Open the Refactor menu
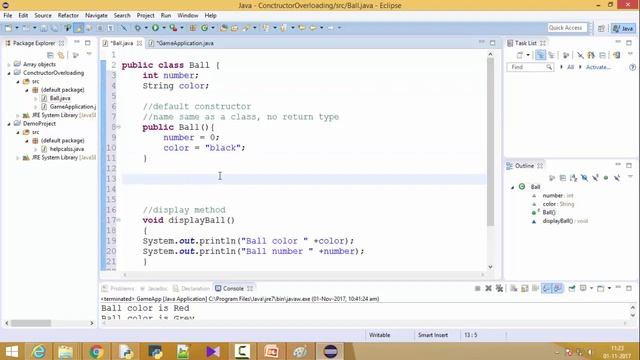Screen dimensions: 640x360 point(68,15)
